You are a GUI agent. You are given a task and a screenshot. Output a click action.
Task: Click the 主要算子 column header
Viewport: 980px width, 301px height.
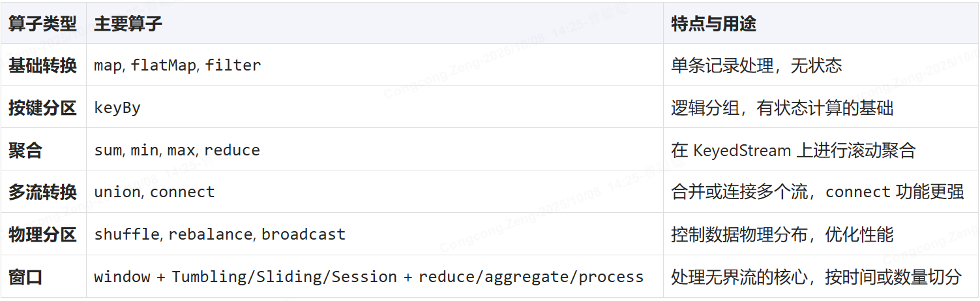pyautogui.click(x=128, y=25)
